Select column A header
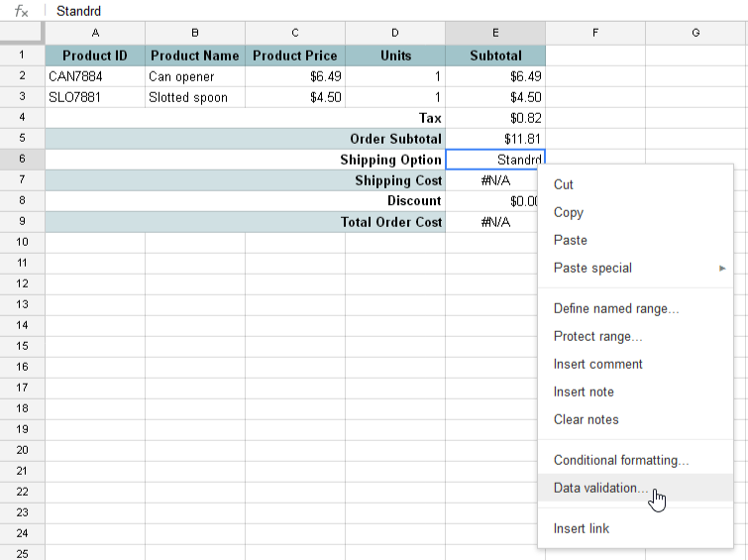The width and height of the screenshot is (748, 560). [95, 33]
